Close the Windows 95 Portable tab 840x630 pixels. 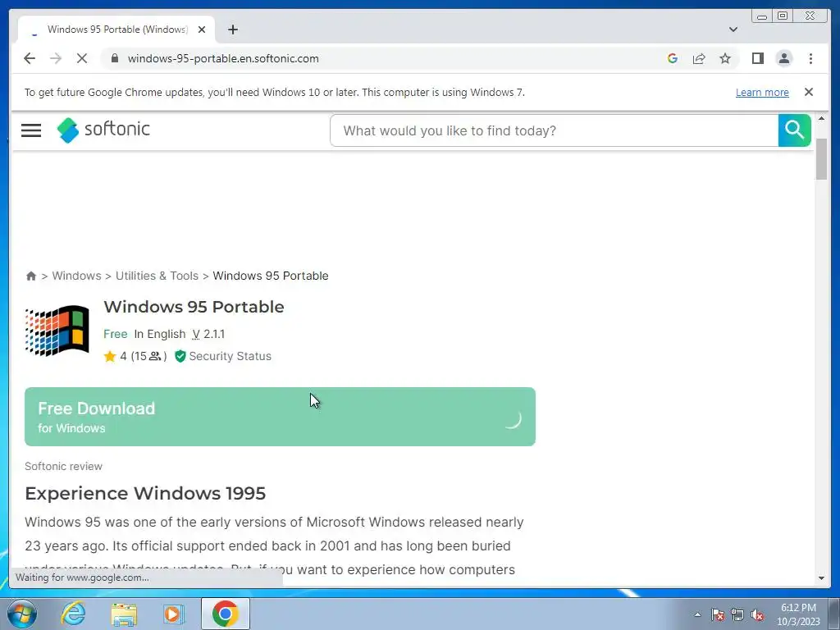(202, 30)
